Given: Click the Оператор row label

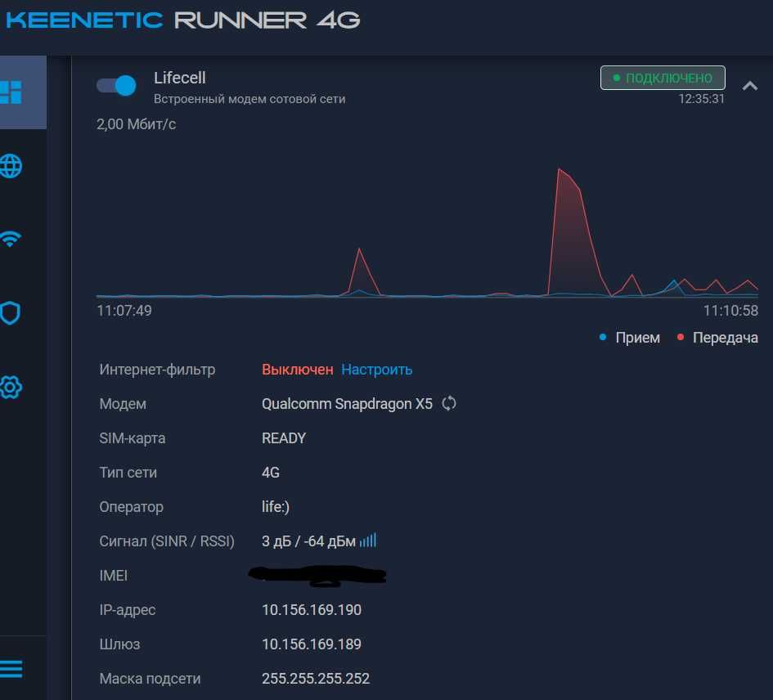Looking at the screenshot, I should [x=131, y=507].
